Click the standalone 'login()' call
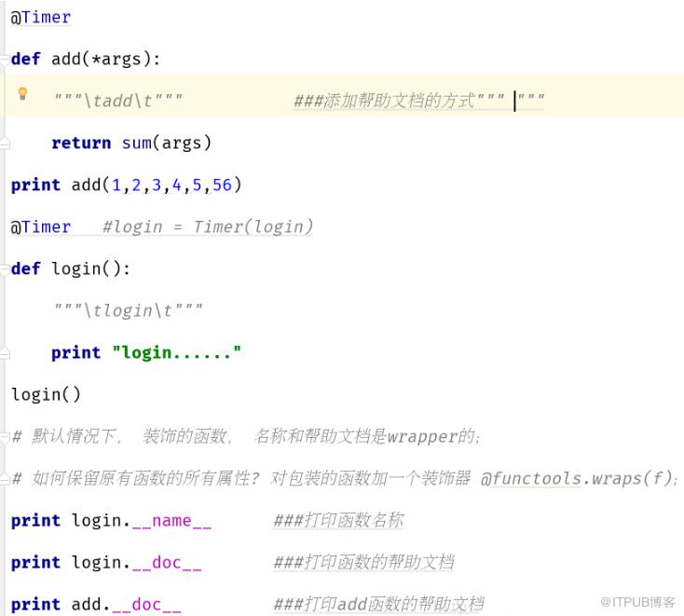Image resolution: width=684 pixels, height=616 pixels. tap(46, 394)
